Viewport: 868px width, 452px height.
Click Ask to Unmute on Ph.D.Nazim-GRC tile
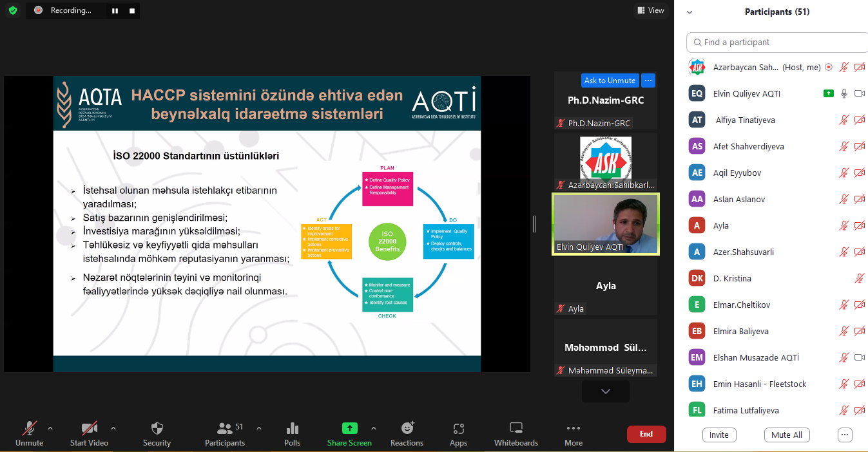pos(610,80)
